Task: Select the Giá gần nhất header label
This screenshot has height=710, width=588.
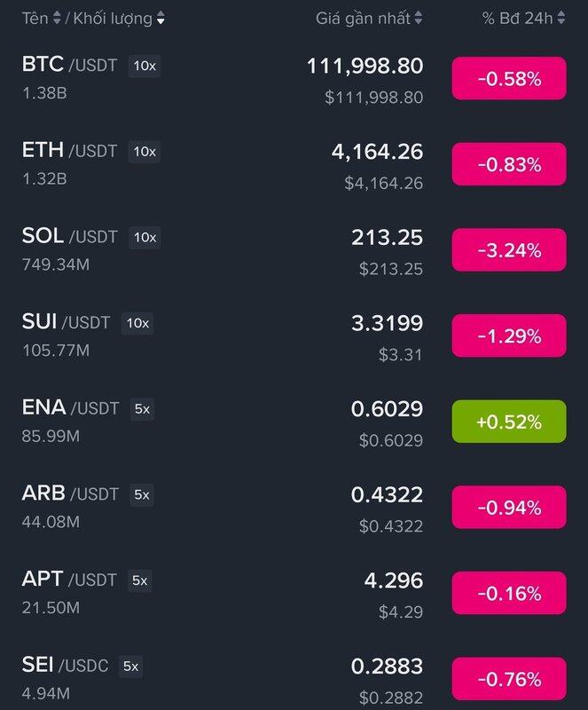Action: pos(363,18)
